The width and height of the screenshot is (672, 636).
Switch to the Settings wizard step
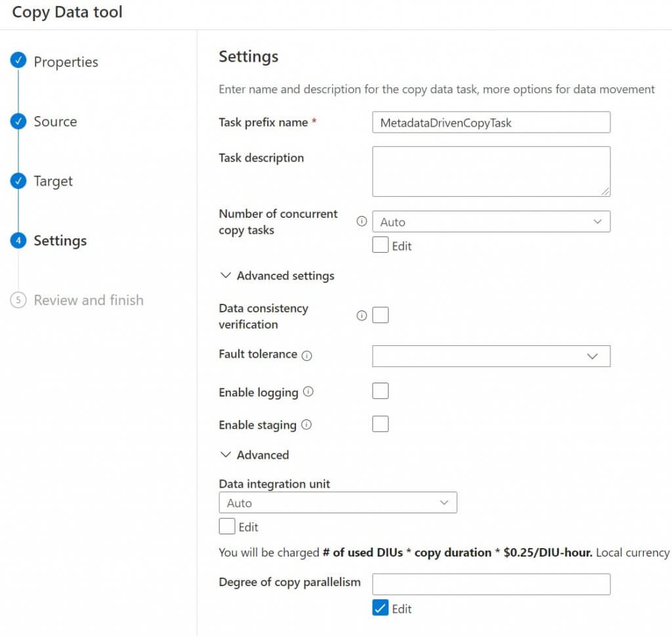tap(60, 241)
